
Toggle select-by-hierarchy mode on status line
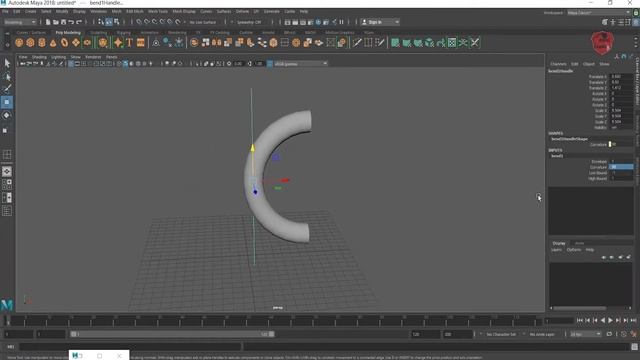point(101,22)
